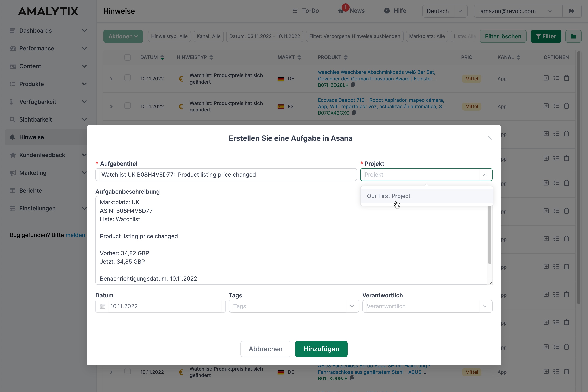Sort by DATUM column arrows
The height and width of the screenshot is (392, 588).
click(162, 57)
